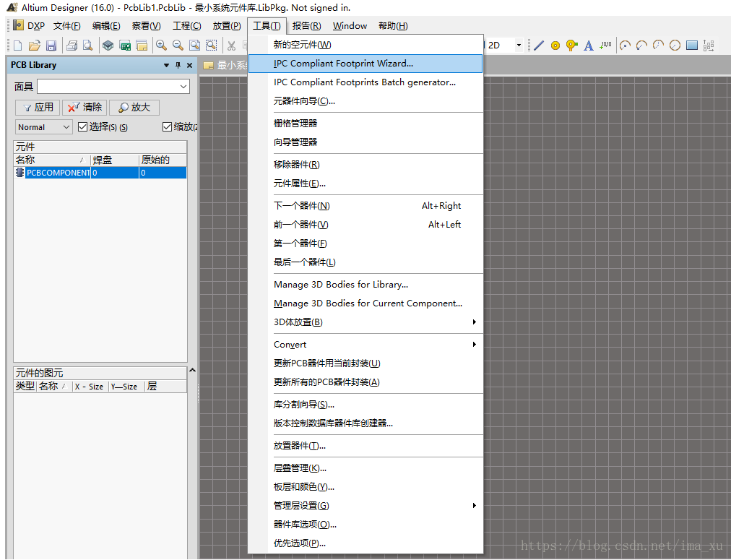Viewport: 731px width, 560px height.
Task: Click the Save floppy disk icon
Action: (x=51, y=46)
